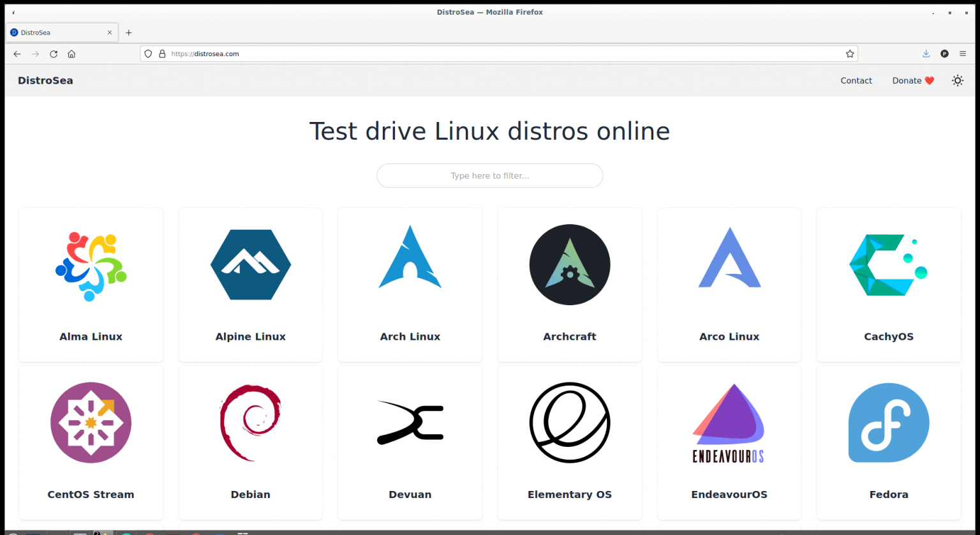Choose the Fedora name label

(x=889, y=494)
